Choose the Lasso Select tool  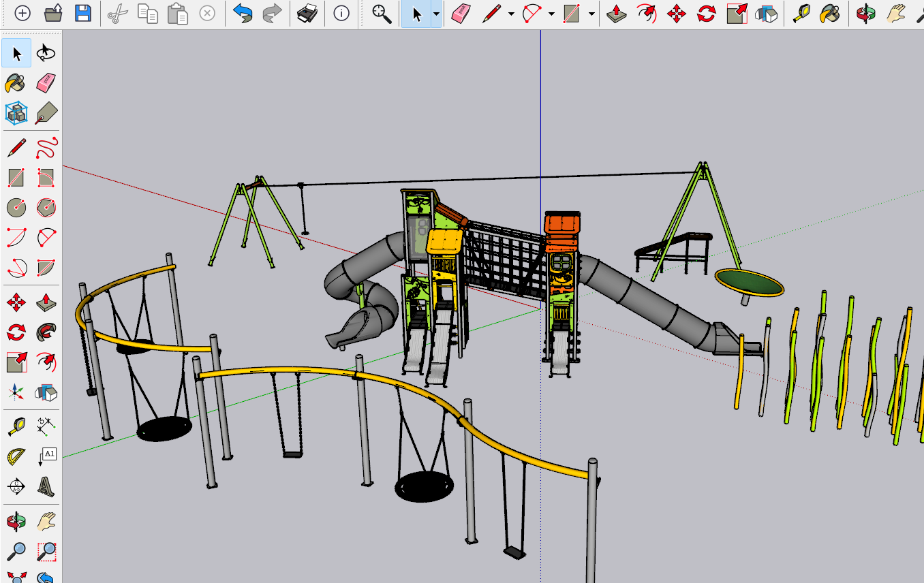pos(46,53)
